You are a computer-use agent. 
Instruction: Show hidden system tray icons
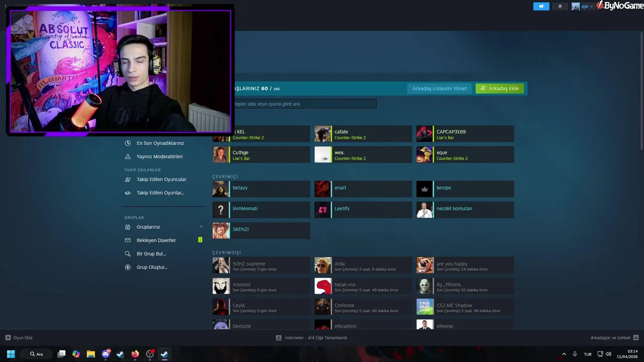(x=563, y=354)
